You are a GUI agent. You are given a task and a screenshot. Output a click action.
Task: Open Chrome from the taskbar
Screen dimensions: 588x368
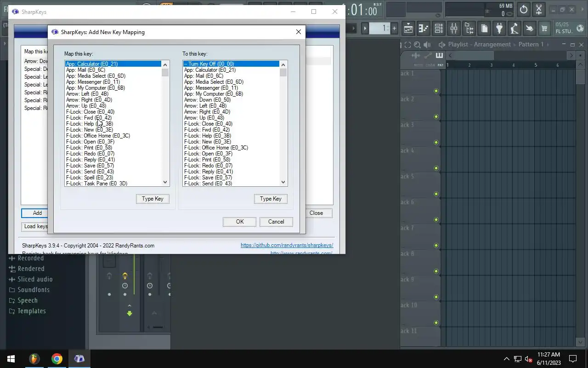pos(57,359)
